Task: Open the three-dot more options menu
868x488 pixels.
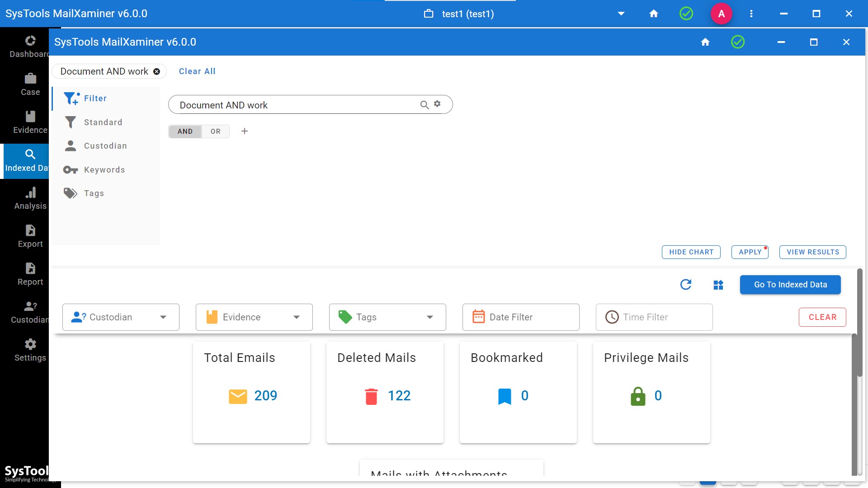Action: [751, 14]
